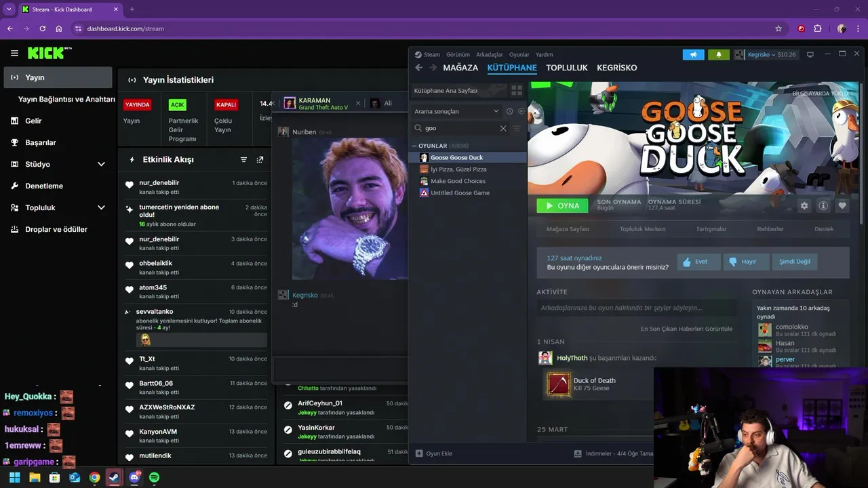868x488 pixels.
Task: Recommend game with Evet button
Action: click(x=698, y=262)
